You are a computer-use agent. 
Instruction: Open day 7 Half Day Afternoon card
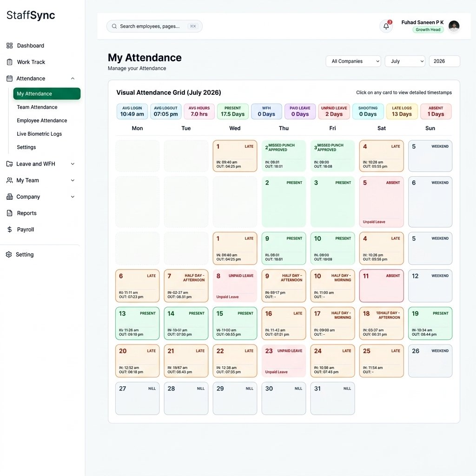point(186,286)
